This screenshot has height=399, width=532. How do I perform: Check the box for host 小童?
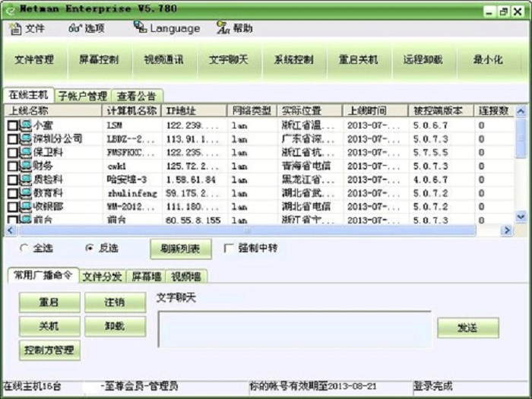13,125
